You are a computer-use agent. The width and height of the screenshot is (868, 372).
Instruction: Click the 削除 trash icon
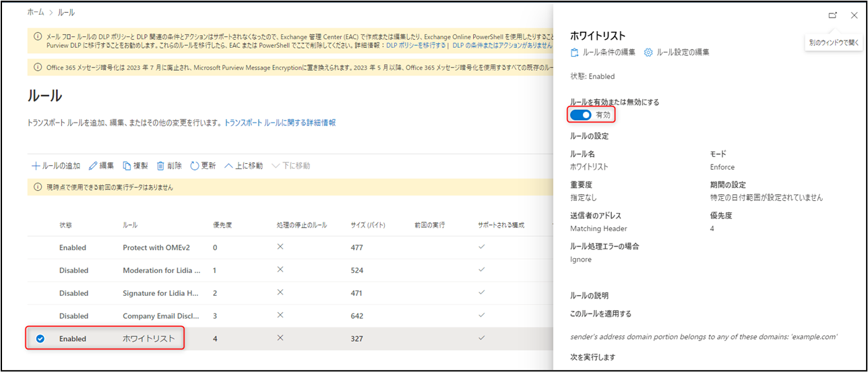tap(160, 166)
